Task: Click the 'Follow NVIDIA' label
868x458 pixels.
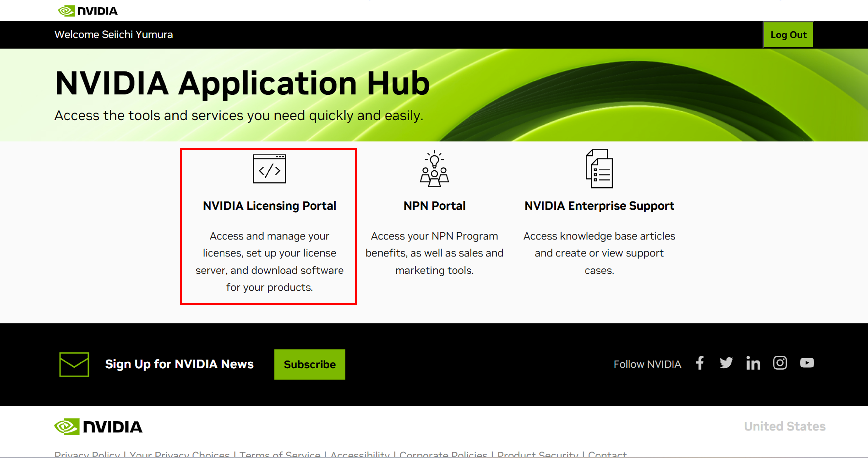Action: click(x=647, y=364)
